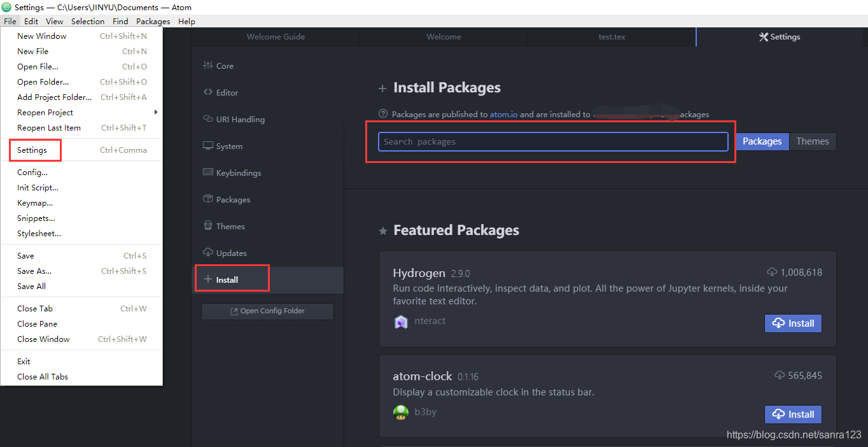Viewport: 868px width, 447px height.
Task: Choose Open Folder... menu item
Action: click(81, 82)
